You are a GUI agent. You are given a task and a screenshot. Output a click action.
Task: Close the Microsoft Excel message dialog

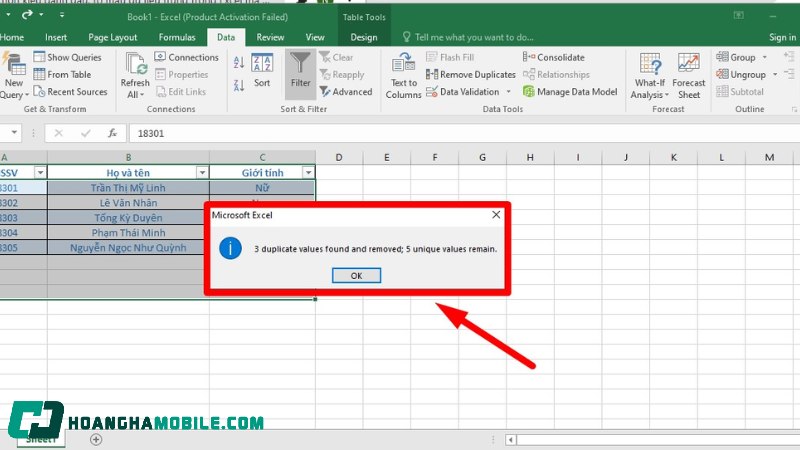[496, 215]
